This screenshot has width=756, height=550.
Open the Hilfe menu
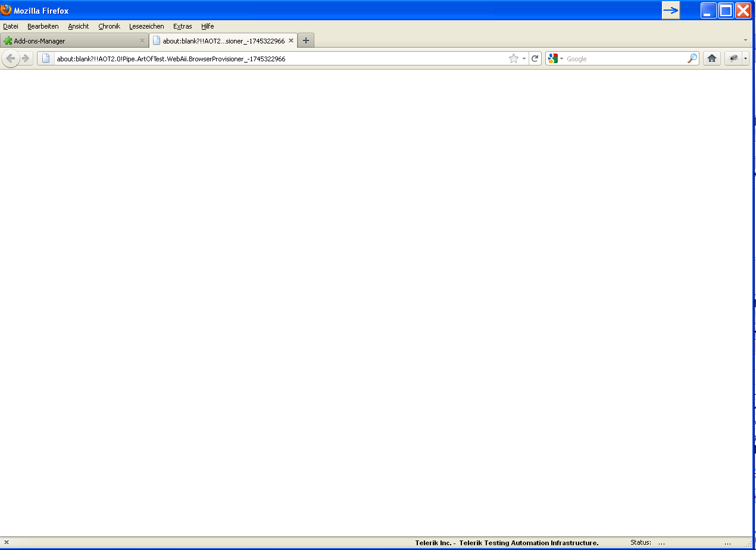point(208,26)
